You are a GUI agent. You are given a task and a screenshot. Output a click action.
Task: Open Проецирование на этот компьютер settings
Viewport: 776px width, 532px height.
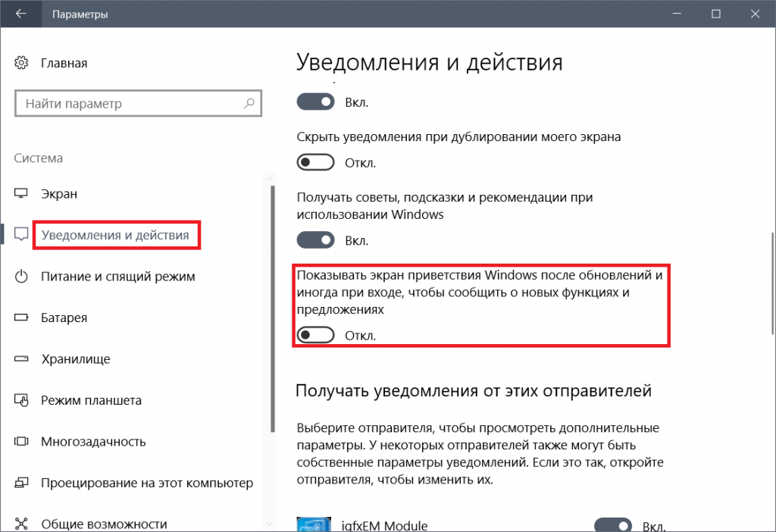[147, 483]
